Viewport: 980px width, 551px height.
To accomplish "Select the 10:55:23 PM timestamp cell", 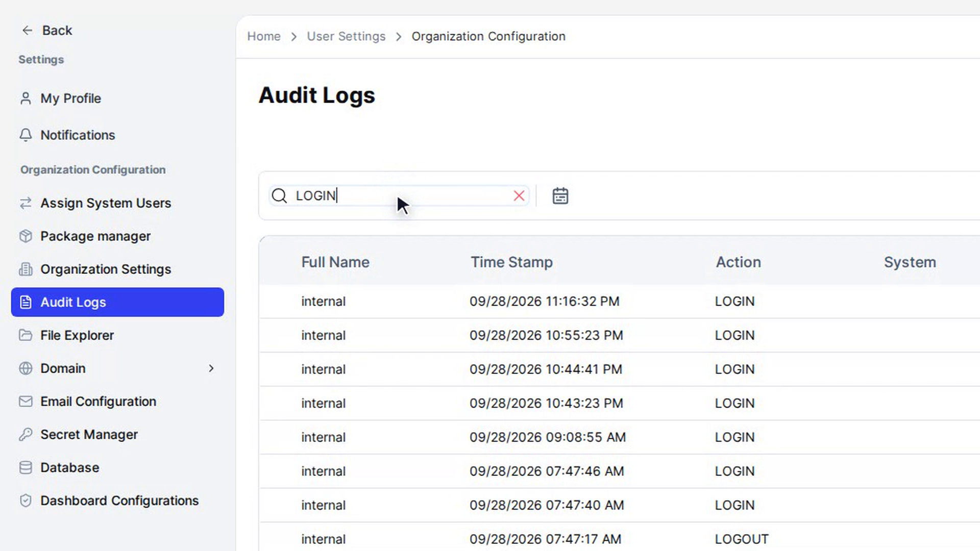I will tap(546, 336).
